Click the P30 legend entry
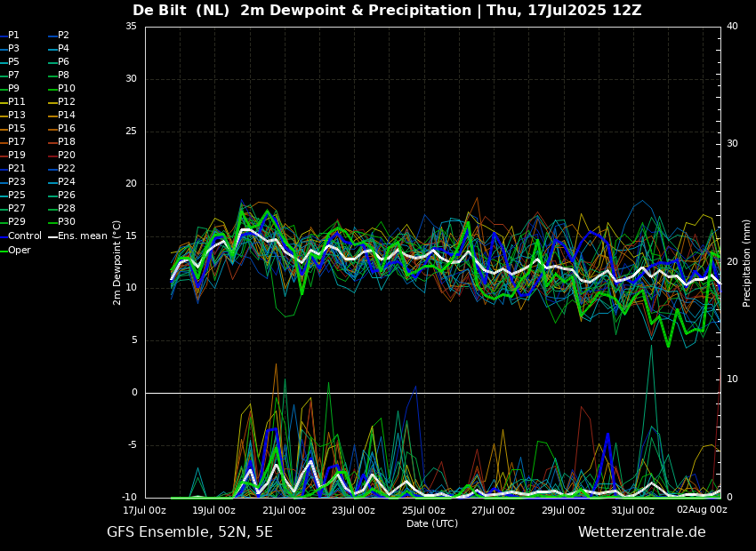Screen dimensions: 756x551 66,222
